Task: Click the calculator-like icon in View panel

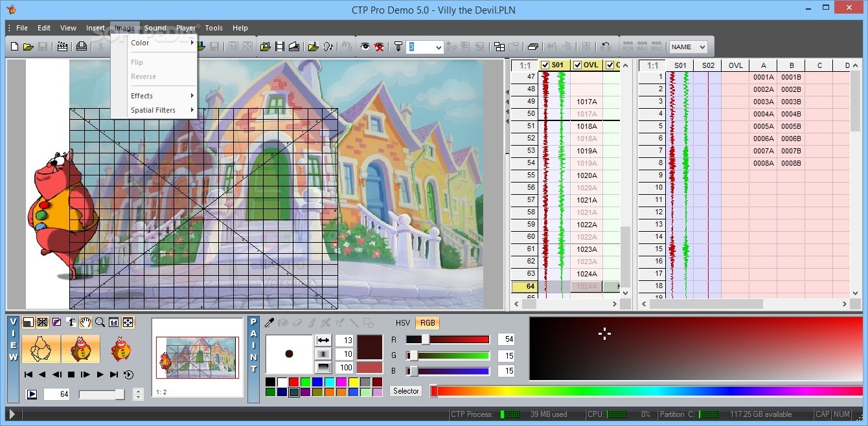Action: tap(28, 322)
